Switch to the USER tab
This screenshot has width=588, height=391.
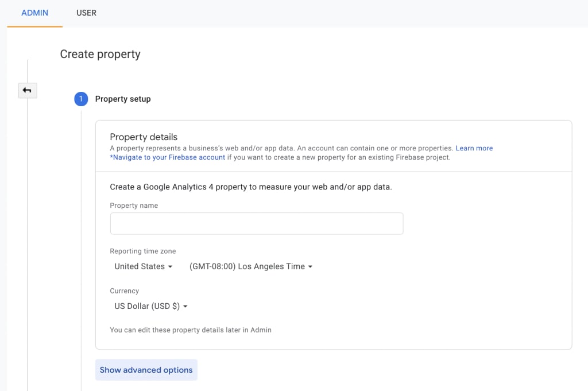[x=86, y=13]
